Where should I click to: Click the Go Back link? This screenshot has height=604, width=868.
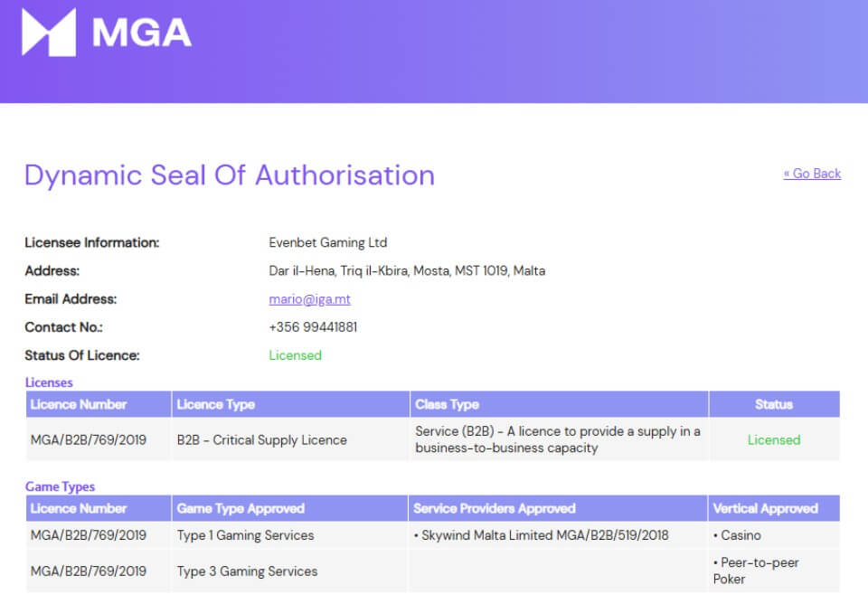pyautogui.click(x=812, y=174)
